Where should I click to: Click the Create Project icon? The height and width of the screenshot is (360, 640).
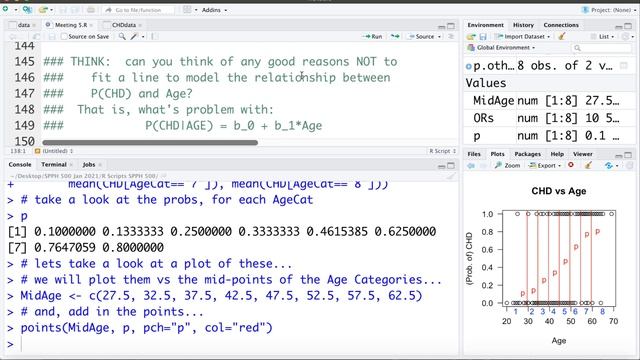click(27, 9)
